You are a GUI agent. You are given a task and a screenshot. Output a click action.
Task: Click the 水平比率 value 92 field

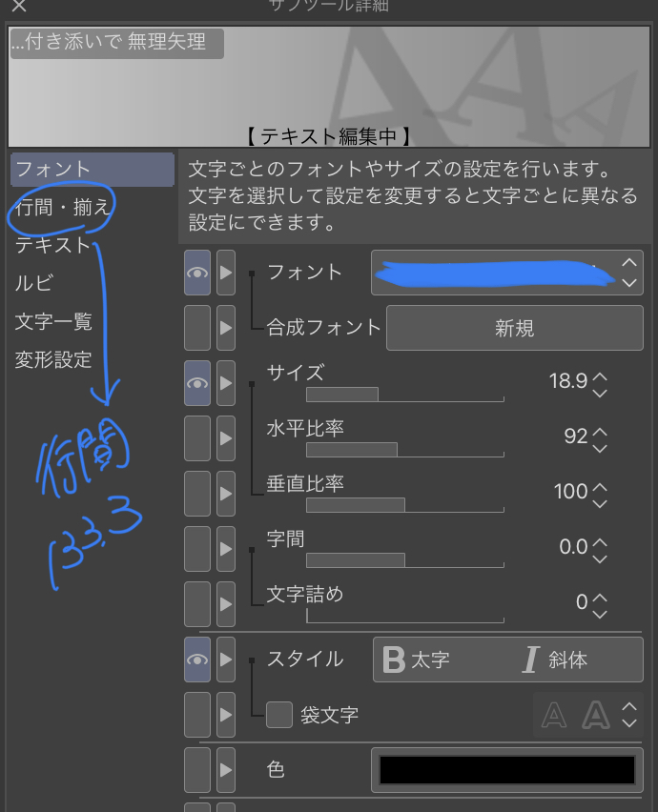576,436
